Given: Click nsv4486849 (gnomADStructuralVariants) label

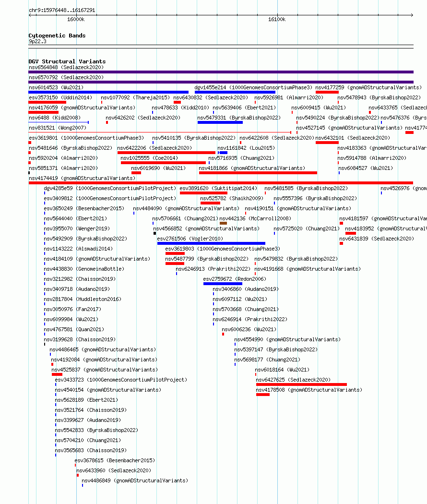Looking at the screenshot, I should (135, 480).
